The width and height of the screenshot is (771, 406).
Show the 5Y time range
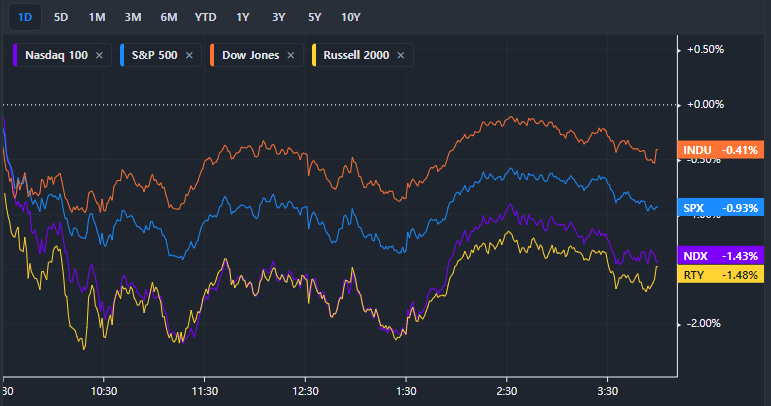coord(315,16)
